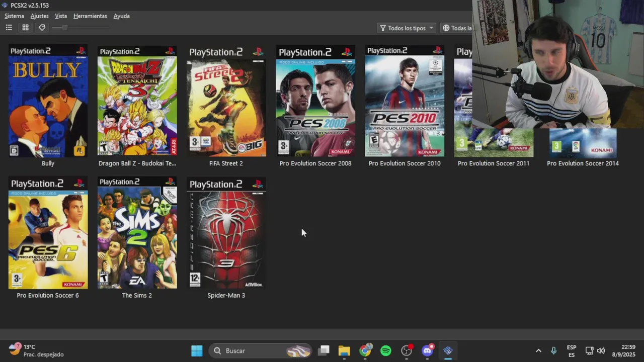Click the 'The Sims 2' title label
Screen dimensions: 644x362
pos(137,295)
